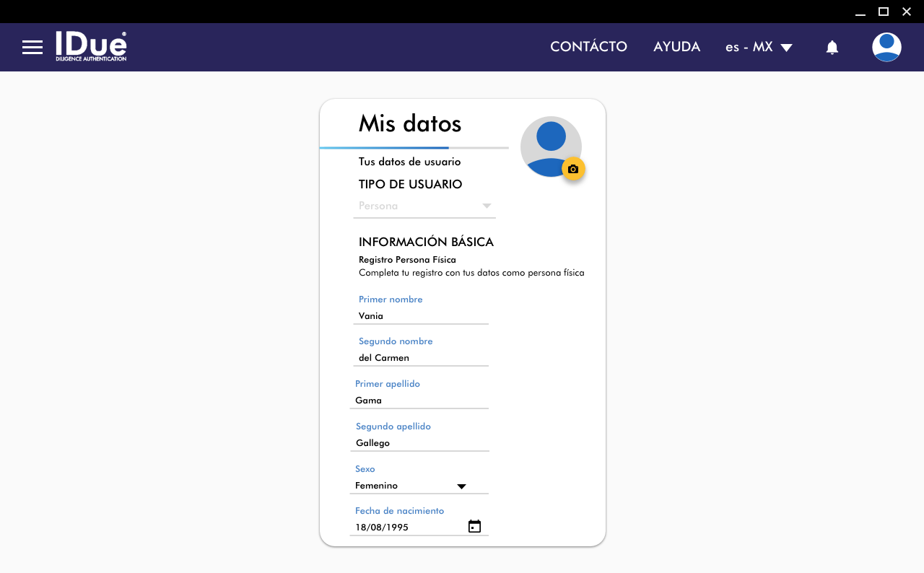Click the progress bar under Mis datos
Screen dimensions: 924x573
tap(414, 148)
